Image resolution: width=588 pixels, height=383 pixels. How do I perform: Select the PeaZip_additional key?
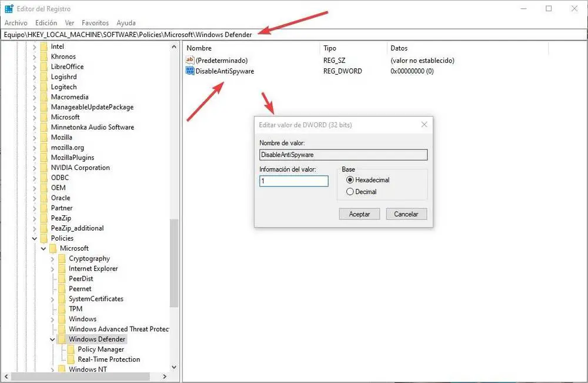point(77,228)
